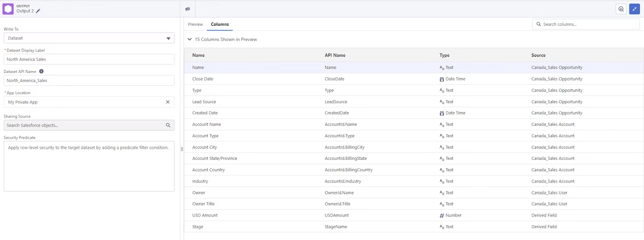Click the App Location combobox
Image resolution: width=644 pixels, height=240 pixels.
(89, 102)
